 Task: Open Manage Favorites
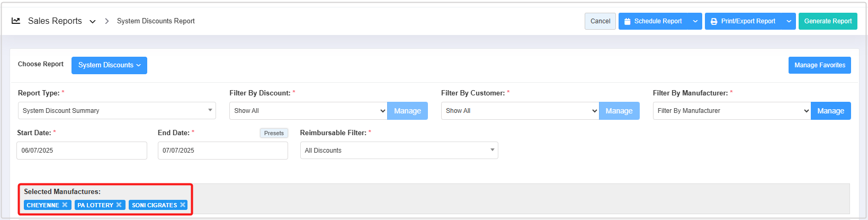819,65
